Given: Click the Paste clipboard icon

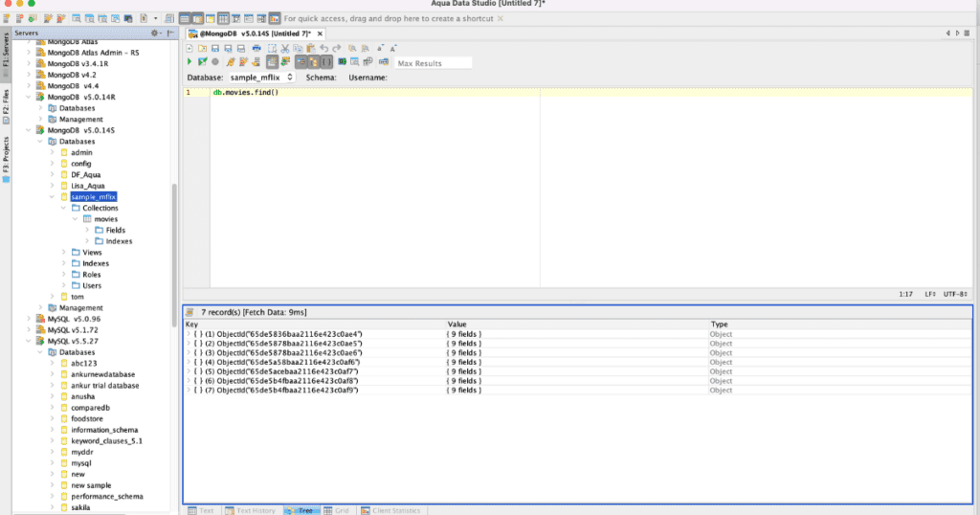Looking at the screenshot, I should point(311,48).
